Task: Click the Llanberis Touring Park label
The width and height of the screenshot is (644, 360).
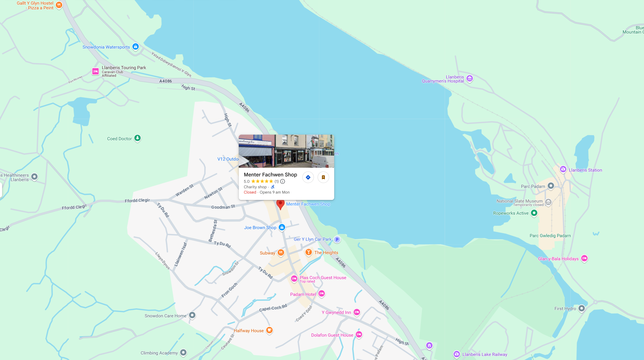Action: point(124,67)
